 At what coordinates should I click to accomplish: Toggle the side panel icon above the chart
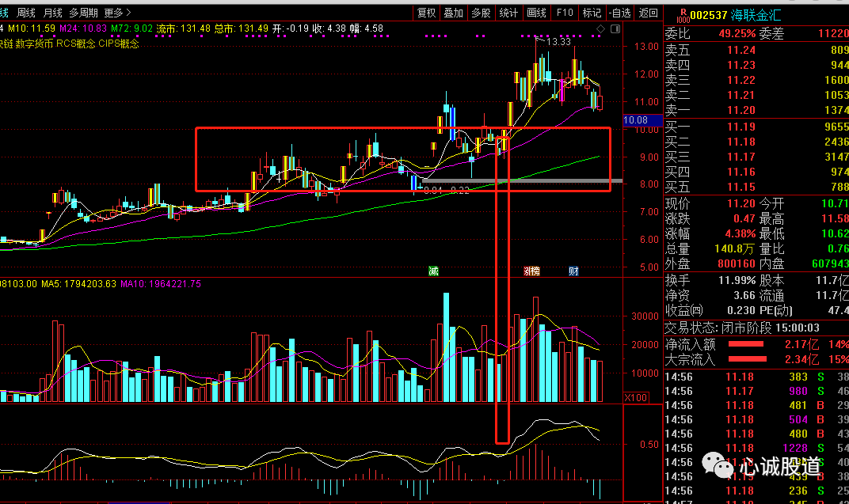pos(615,28)
